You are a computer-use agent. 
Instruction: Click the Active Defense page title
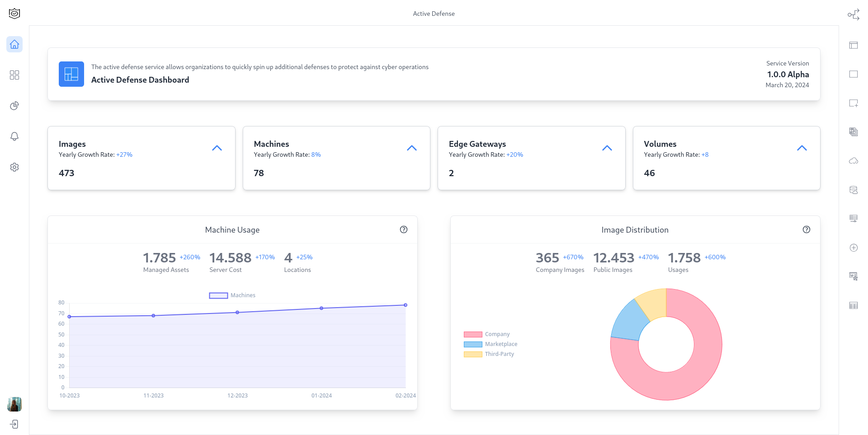click(434, 14)
